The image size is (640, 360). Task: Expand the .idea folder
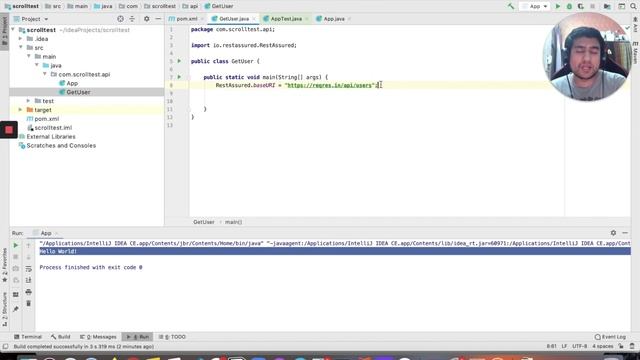click(20, 39)
